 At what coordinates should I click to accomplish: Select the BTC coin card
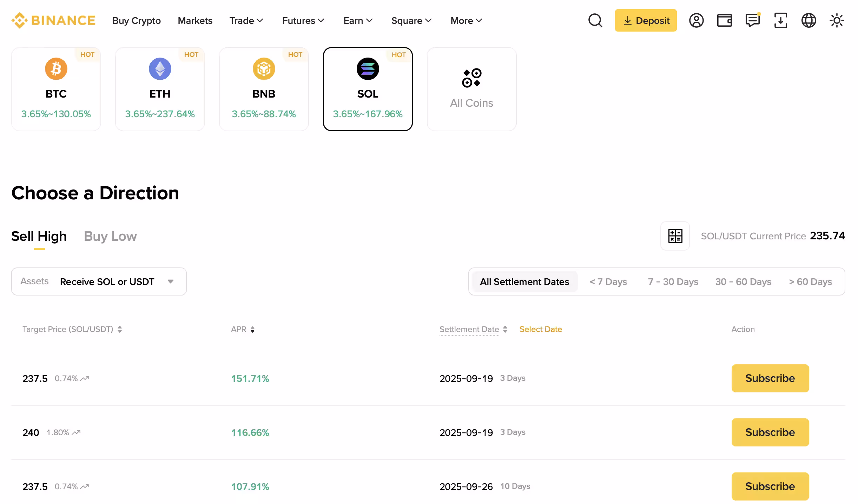pyautogui.click(x=56, y=89)
